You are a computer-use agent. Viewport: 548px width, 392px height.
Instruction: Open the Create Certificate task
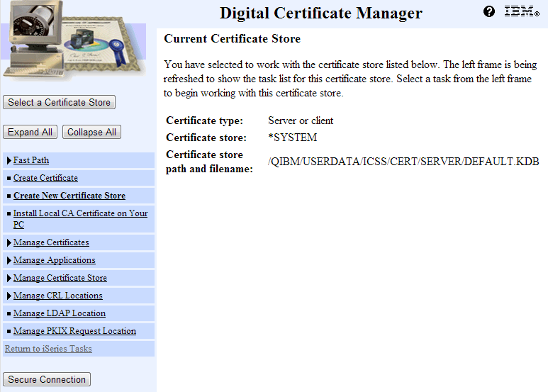(45, 178)
